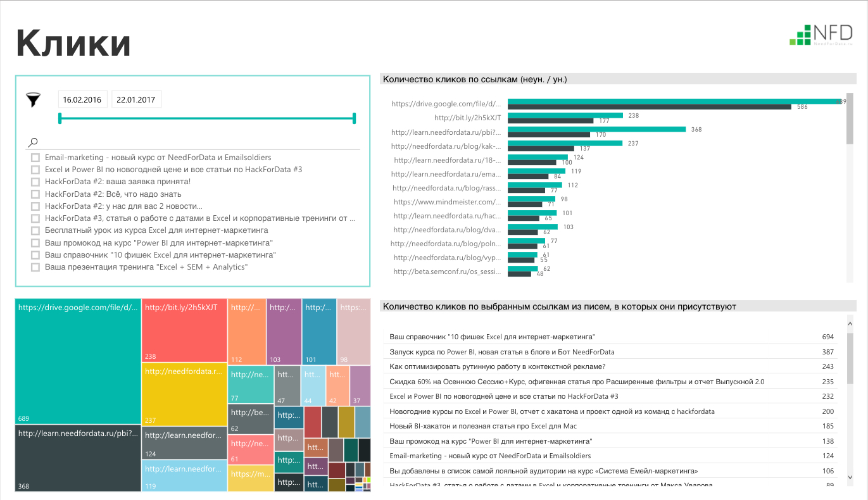Check 'Ваш справочник 10 фишек Excel' checkbox
The image size is (868, 500).
coord(35,255)
